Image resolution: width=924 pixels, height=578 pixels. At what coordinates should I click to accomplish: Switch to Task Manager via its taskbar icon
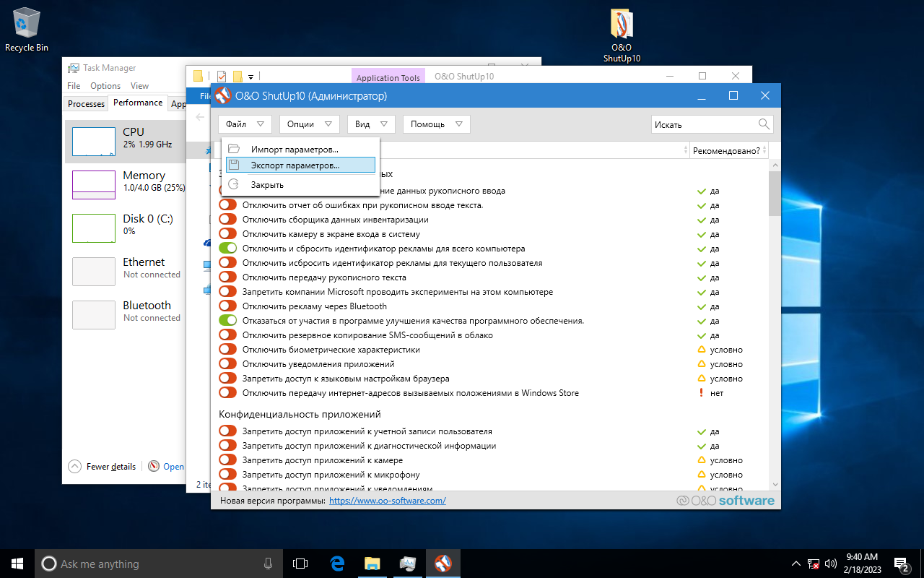pos(407,564)
